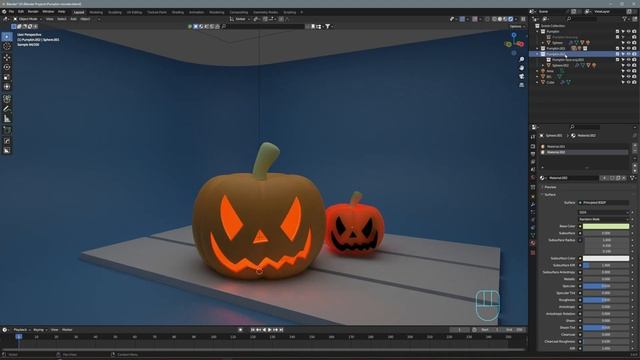Switch perspective/orthographic with the grid gizmo
Viewport: 640px width, 360px height.
coord(522,85)
